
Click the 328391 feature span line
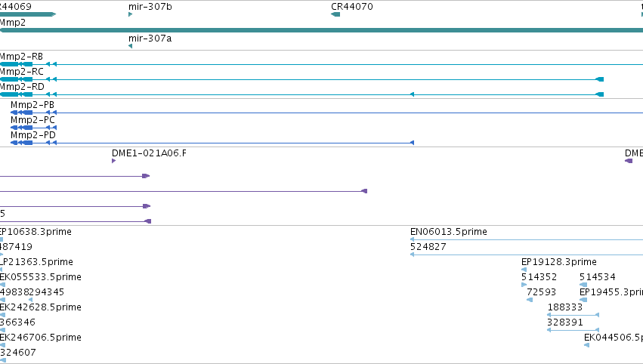pos(573,330)
